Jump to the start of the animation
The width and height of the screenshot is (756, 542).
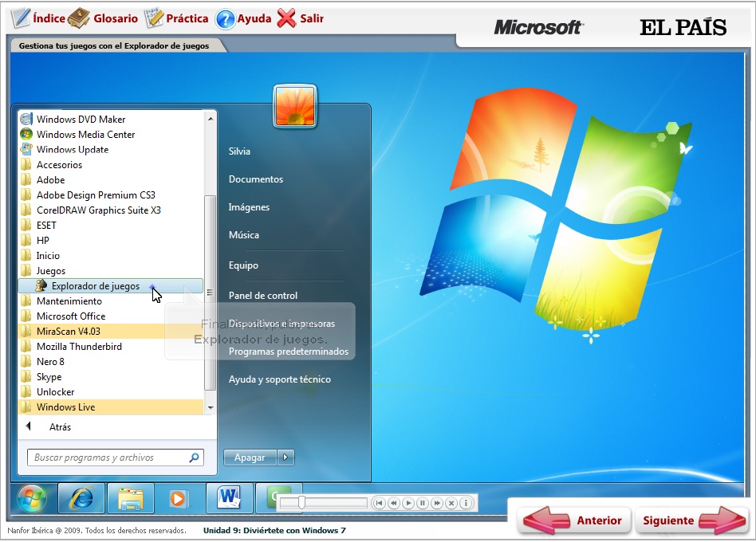click(x=380, y=503)
